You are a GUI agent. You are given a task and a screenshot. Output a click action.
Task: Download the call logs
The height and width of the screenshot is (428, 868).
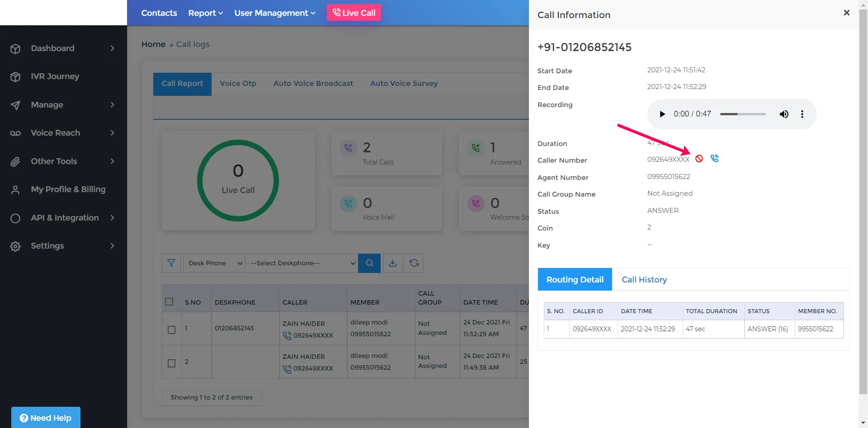392,263
